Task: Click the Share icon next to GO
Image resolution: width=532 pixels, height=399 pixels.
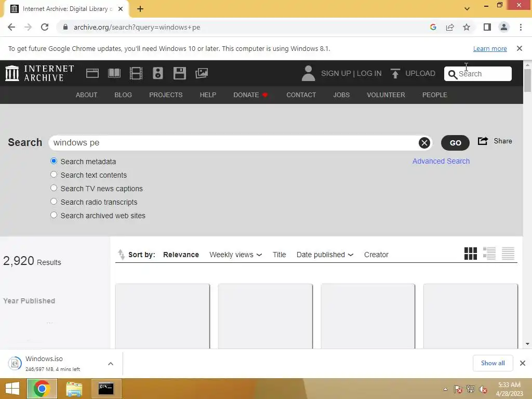Action: 483,141
